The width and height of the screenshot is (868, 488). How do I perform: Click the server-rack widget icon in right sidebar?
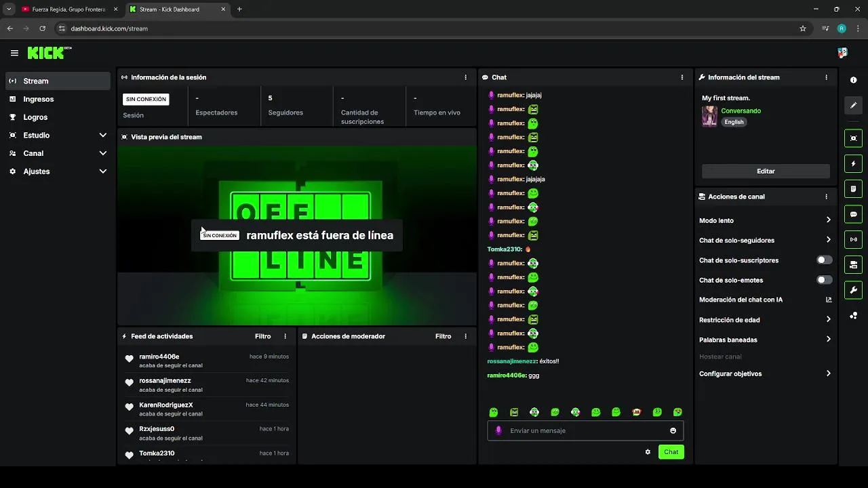(853, 264)
